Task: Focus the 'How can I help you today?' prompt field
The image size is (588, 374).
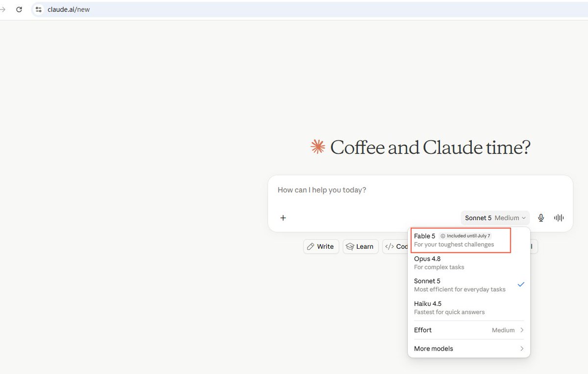Action: [x=420, y=190]
